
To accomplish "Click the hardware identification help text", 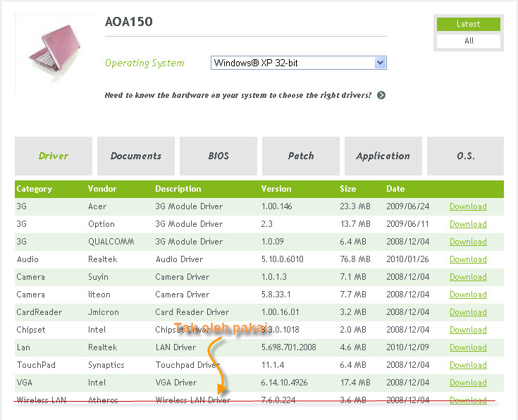I will (x=238, y=95).
